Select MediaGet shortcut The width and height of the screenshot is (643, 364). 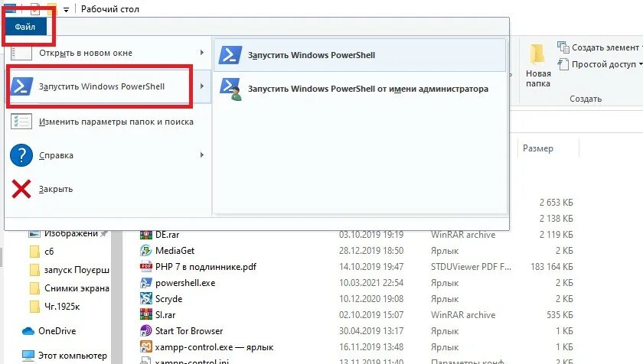[175, 251]
